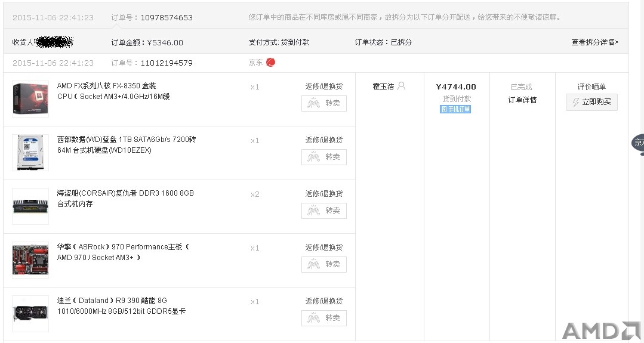Open the AMD FX-8350 product thumbnail
Image resolution: width=644 pixels, height=343 pixels.
[30, 99]
